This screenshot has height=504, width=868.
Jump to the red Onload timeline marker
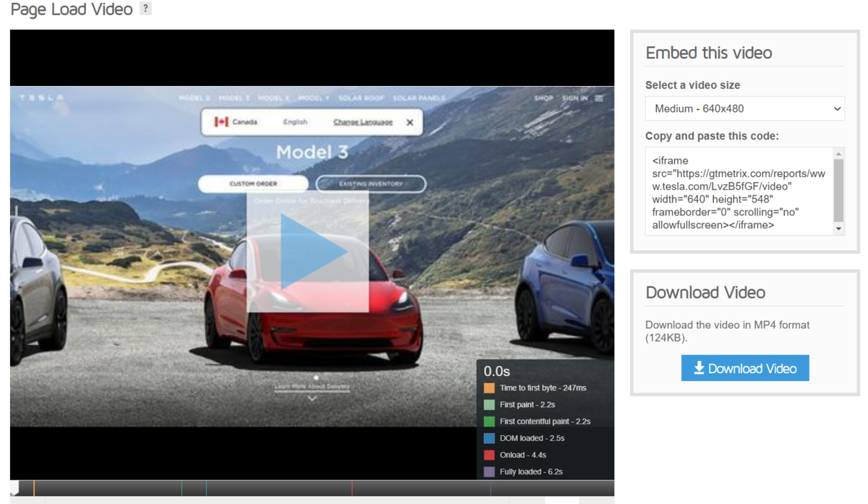[352, 489]
